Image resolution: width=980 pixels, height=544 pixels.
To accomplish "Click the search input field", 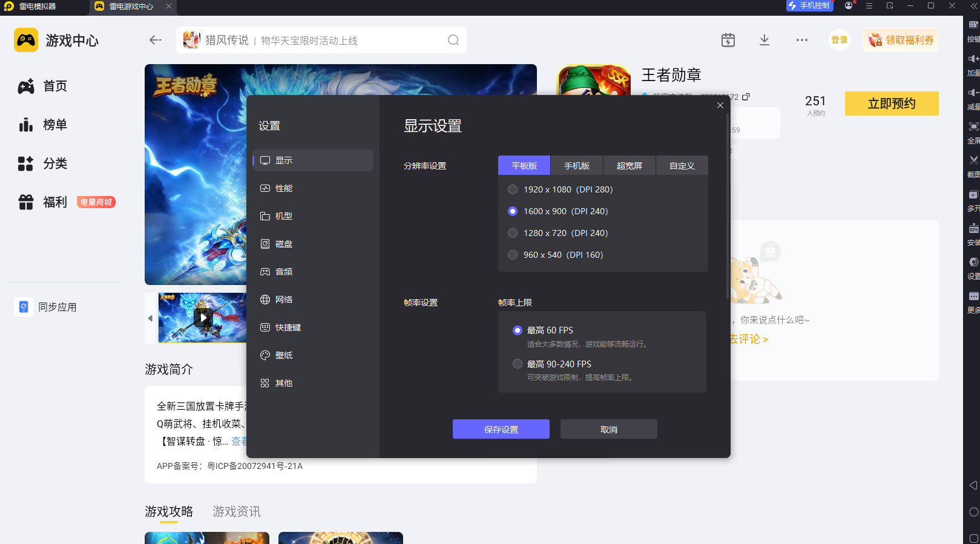I will pos(321,40).
